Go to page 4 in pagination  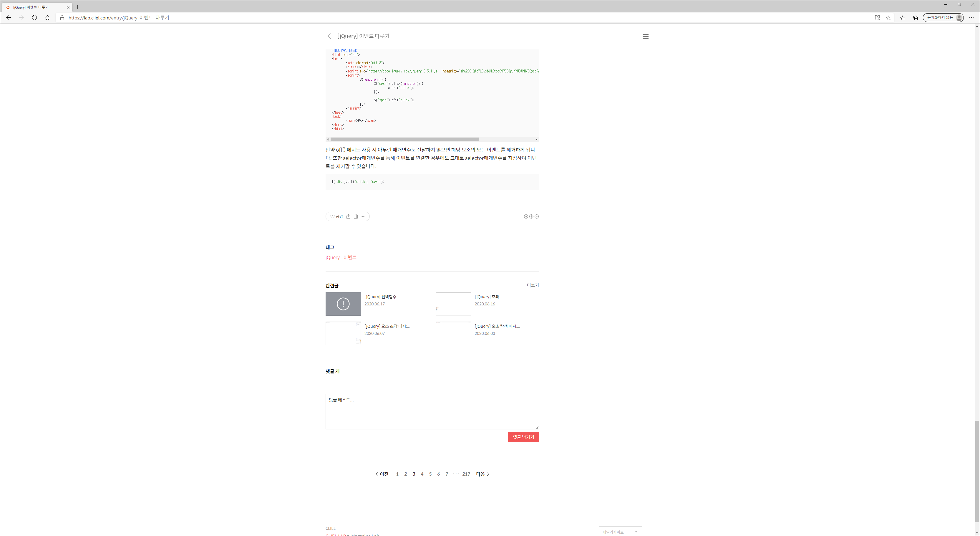(422, 474)
